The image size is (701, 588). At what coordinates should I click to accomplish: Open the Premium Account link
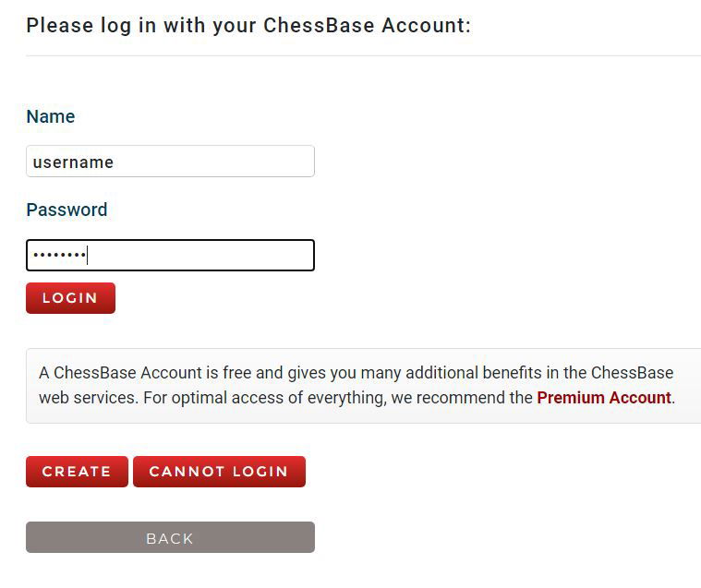[604, 398]
